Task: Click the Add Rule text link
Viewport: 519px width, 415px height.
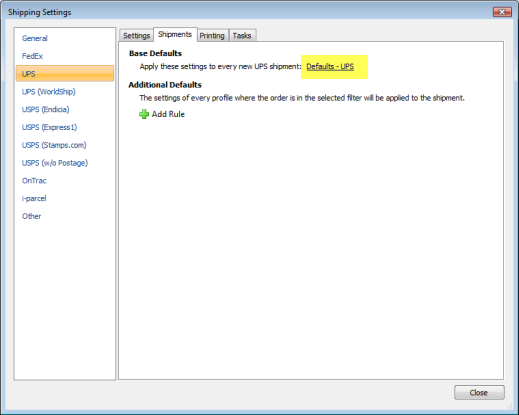Action: click(x=168, y=114)
